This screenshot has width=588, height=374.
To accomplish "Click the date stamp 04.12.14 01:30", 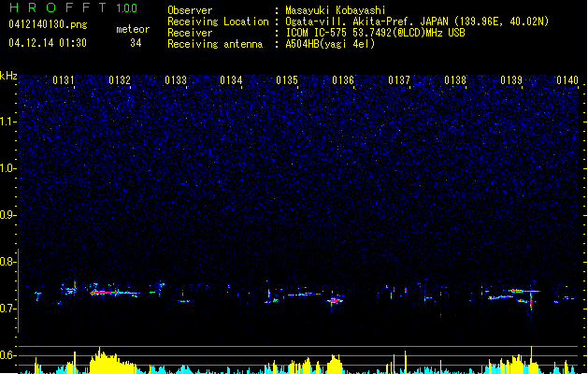I will coord(48,43).
